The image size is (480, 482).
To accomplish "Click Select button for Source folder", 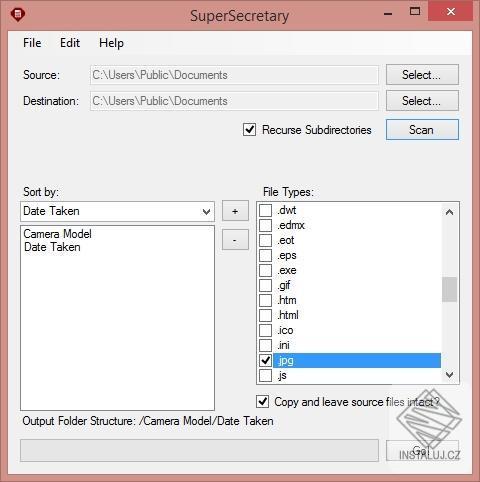I will [422, 75].
